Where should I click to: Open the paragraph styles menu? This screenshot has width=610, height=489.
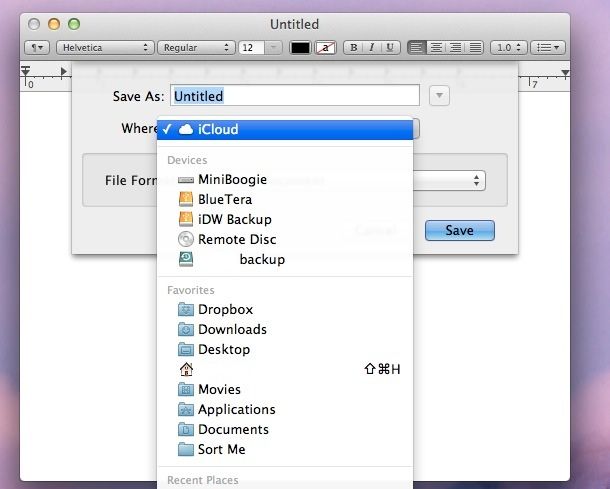click(37, 47)
